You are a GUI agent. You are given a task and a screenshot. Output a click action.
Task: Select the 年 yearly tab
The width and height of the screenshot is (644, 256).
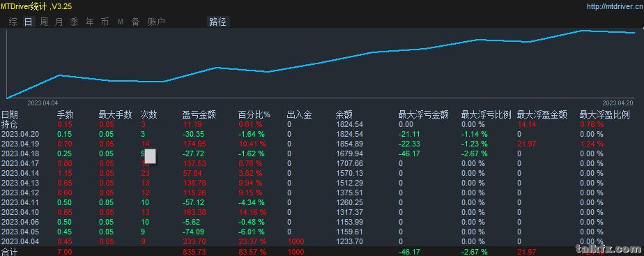(89, 22)
